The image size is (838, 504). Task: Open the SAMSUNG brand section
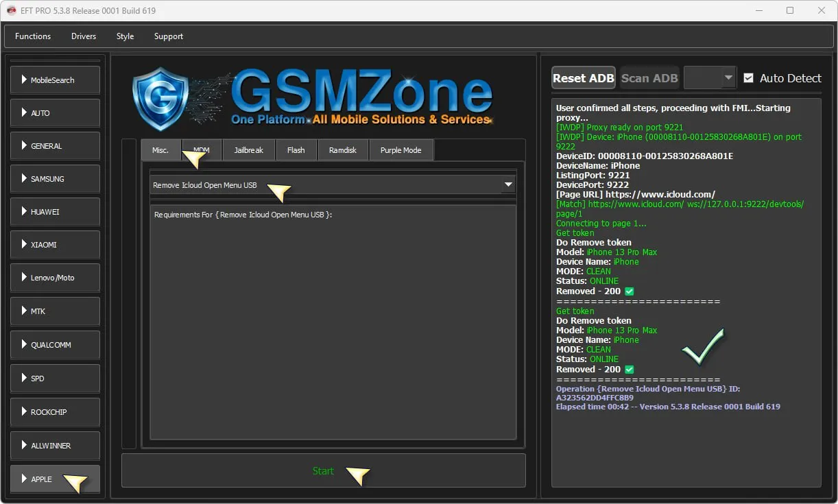point(55,179)
